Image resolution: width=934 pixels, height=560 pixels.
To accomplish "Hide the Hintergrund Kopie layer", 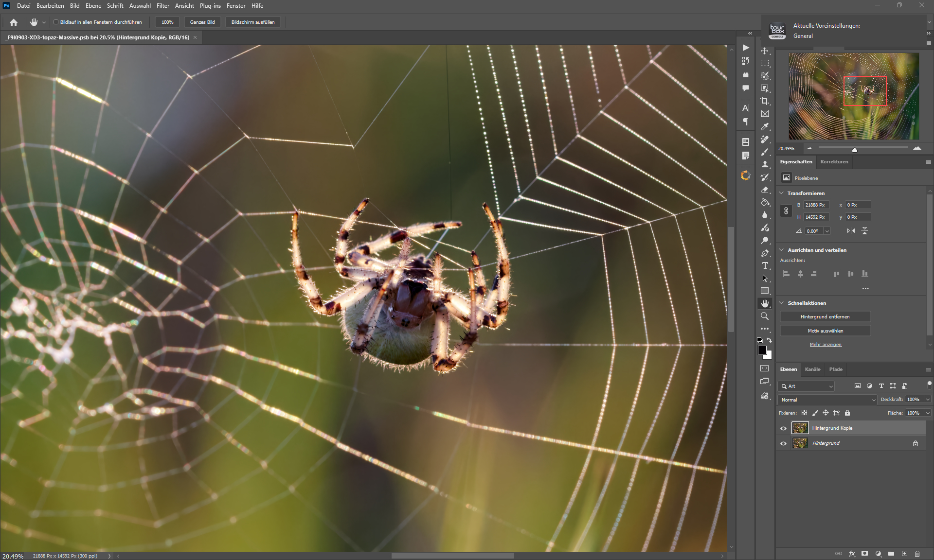I will [783, 428].
